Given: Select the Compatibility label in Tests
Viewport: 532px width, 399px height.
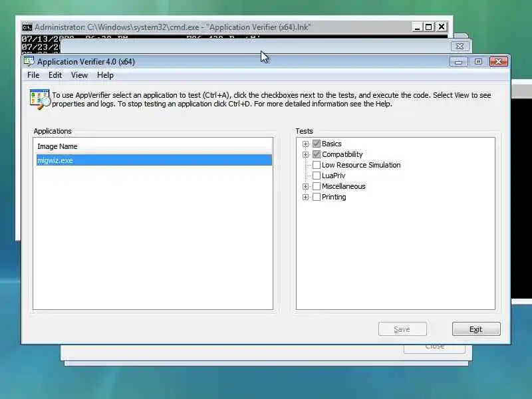Looking at the screenshot, I should [342, 154].
